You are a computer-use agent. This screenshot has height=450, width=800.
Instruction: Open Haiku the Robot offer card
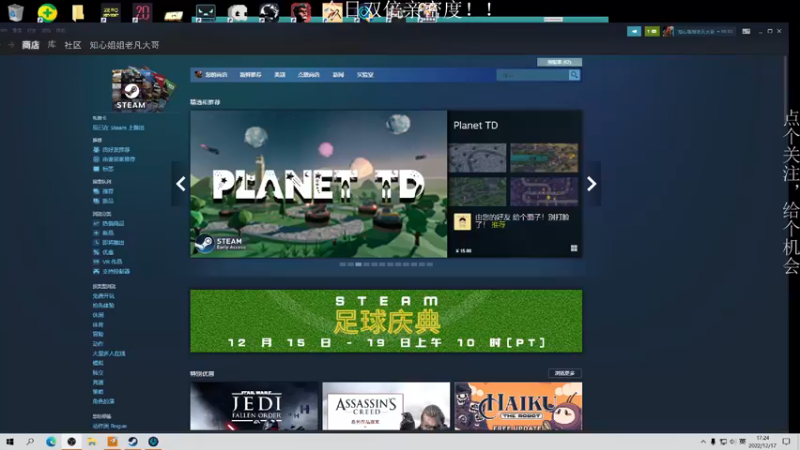(518, 406)
